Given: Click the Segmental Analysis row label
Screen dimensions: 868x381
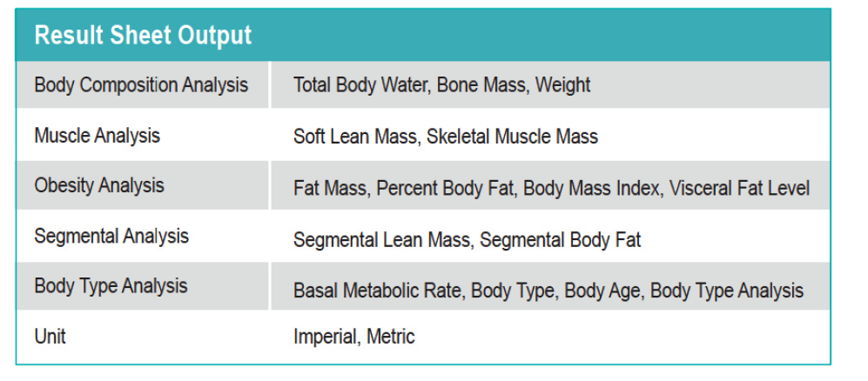Looking at the screenshot, I should coord(111,236).
